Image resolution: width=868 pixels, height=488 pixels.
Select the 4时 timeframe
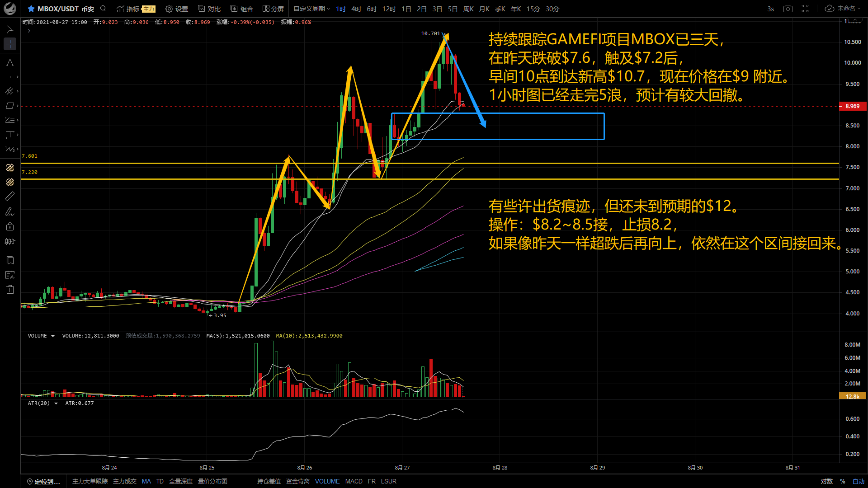point(356,9)
